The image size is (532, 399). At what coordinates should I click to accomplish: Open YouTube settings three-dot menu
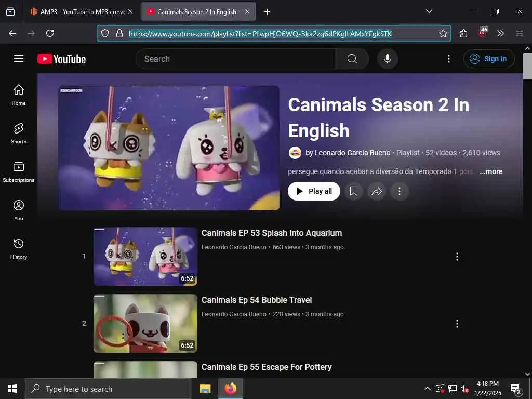[x=448, y=59]
